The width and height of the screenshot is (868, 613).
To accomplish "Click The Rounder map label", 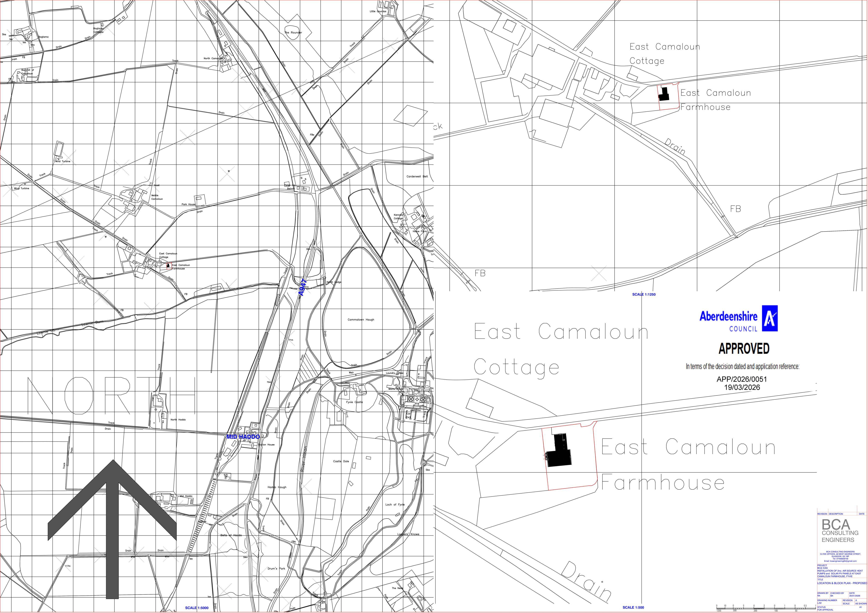I will tap(293, 32).
